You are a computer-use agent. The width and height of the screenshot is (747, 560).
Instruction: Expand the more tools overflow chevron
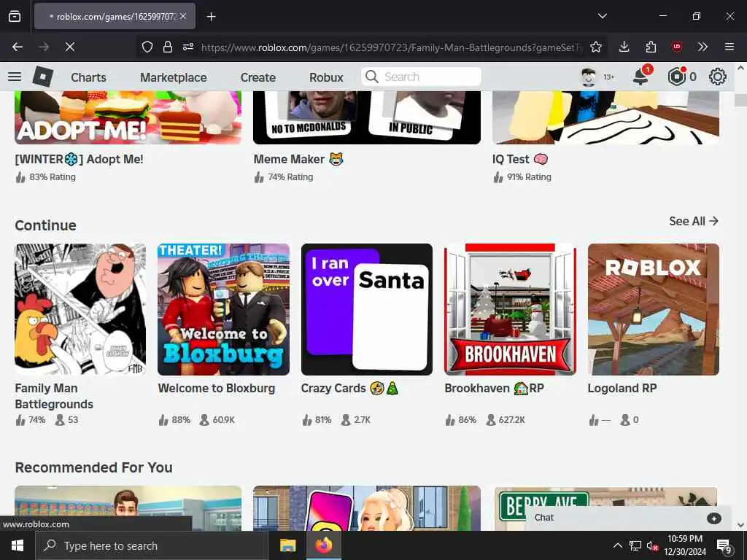pos(703,47)
